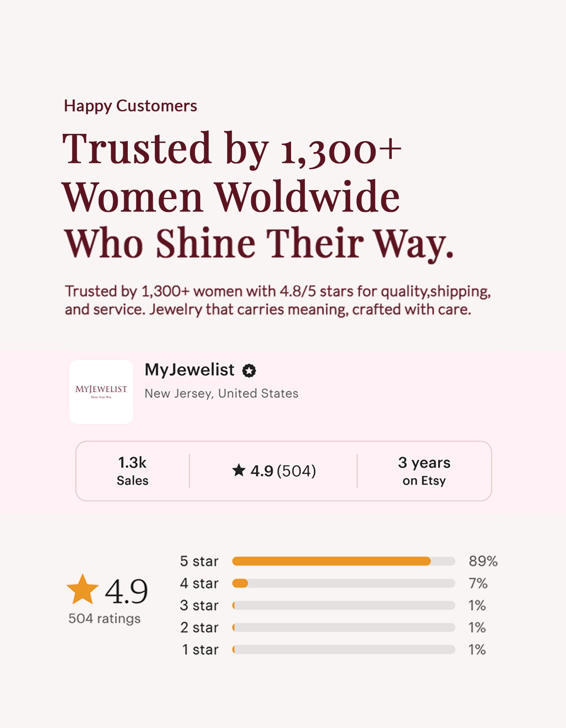Click the 1 star rating bar
This screenshot has height=728, width=566.
344,650
